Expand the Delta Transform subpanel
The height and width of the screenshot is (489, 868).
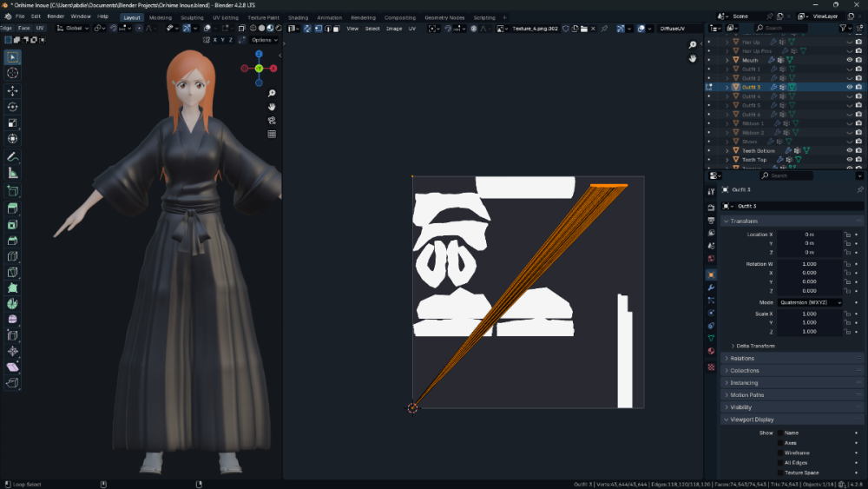tap(755, 346)
